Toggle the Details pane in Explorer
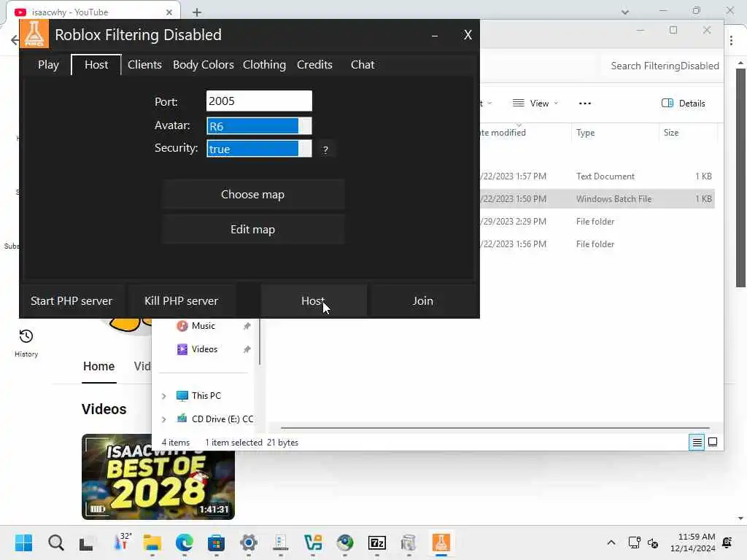747x560 pixels. (x=683, y=104)
